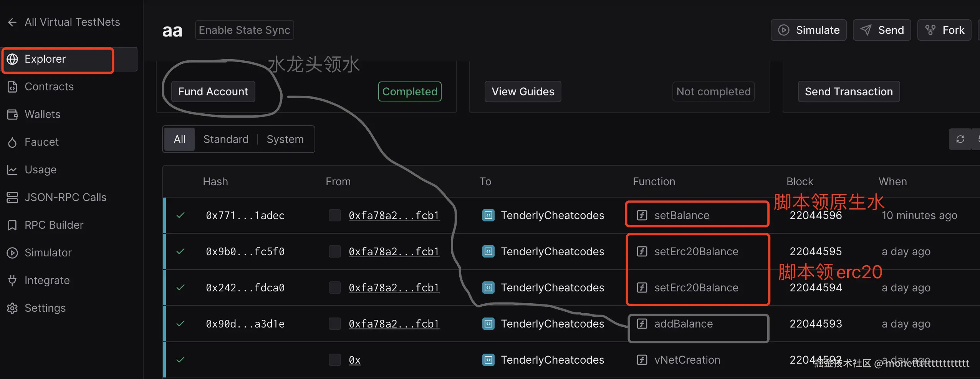The width and height of the screenshot is (980, 379).
Task: Go back to All Virtual TestNets
Action: (64, 22)
